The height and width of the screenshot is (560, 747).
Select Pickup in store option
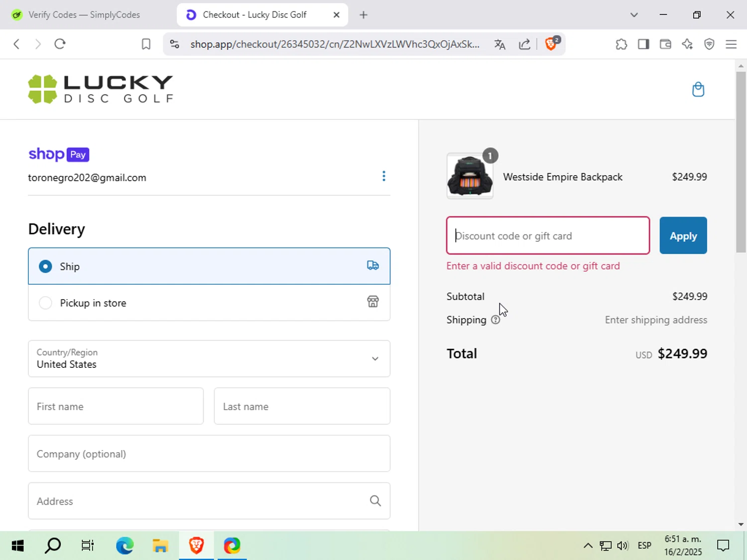coord(209,303)
